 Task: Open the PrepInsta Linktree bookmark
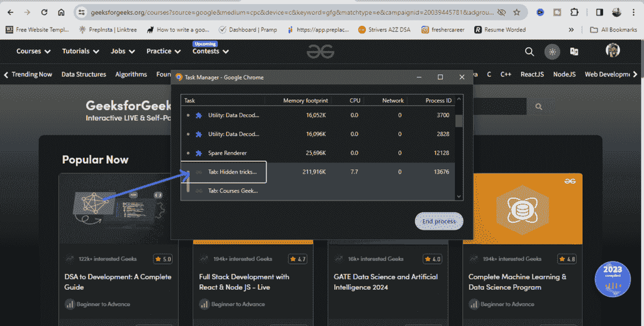(x=108, y=30)
